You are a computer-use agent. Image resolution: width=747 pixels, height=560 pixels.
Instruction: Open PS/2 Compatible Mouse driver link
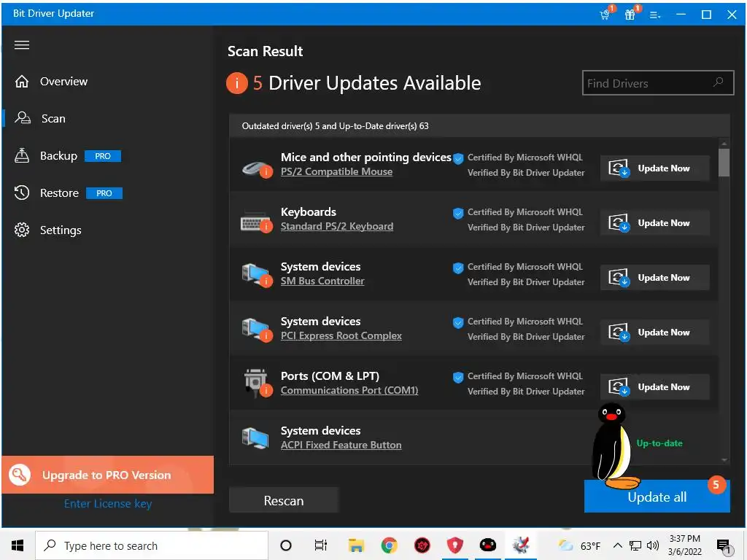pyautogui.click(x=336, y=172)
